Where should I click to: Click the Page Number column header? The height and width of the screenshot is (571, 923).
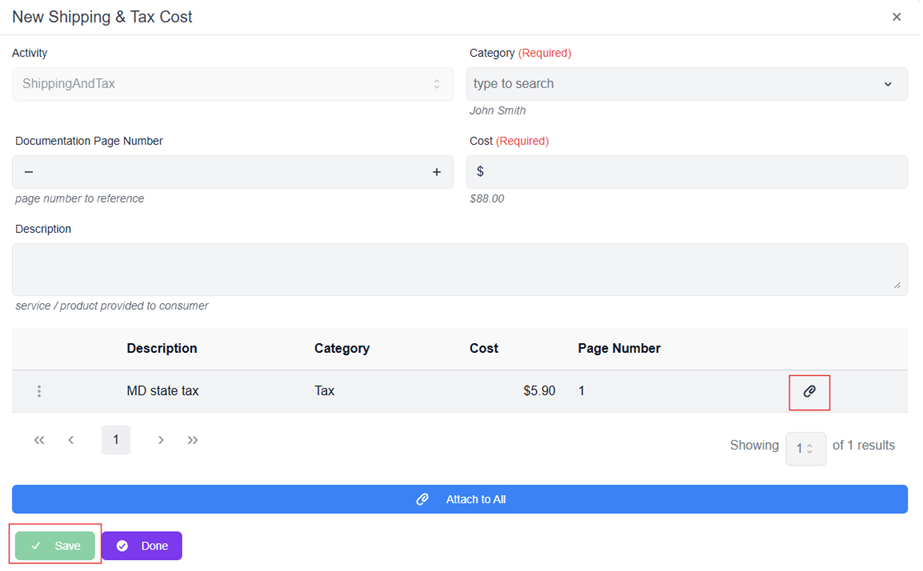(619, 348)
